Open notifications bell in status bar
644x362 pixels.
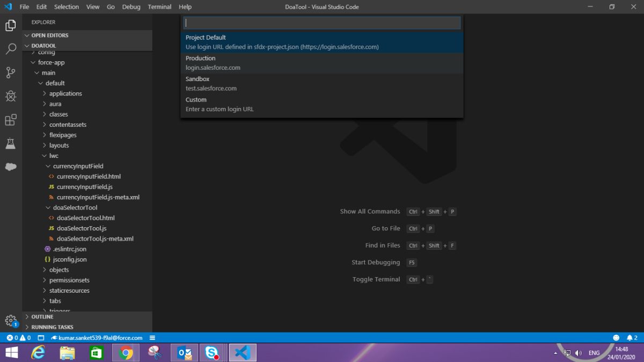[632, 338]
